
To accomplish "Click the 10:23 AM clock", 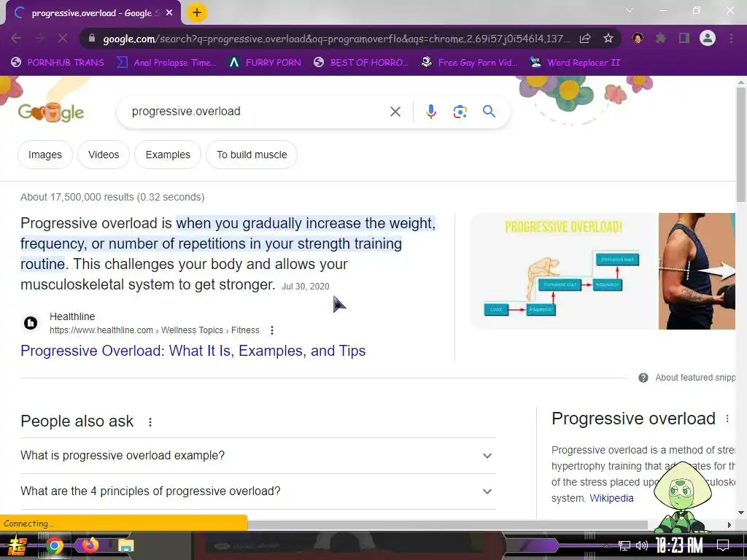I will [x=679, y=545].
